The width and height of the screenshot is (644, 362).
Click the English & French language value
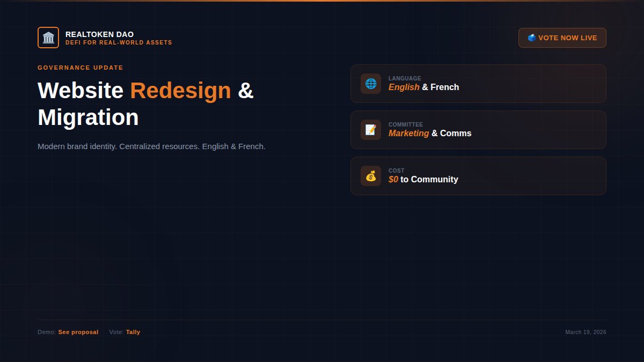[x=424, y=87]
